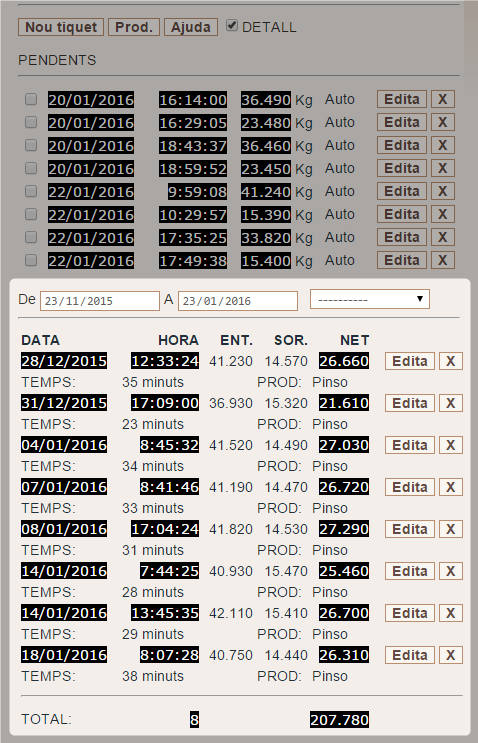Select checkbox for pending 20/01/2016 18:43:37
The image size is (478, 743).
(x=31, y=145)
